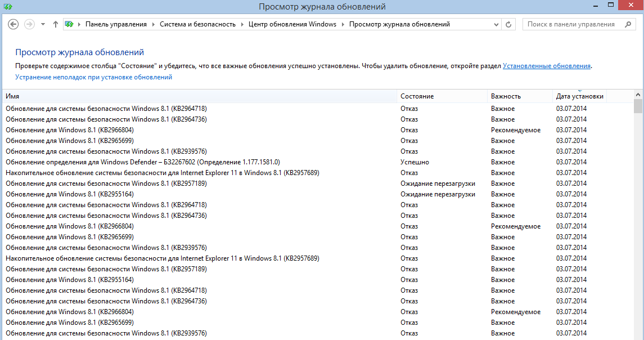Sort by the Имя column header
Image resolution: width=644 pixels, height=340 pixels.
(x=200, y=96)
